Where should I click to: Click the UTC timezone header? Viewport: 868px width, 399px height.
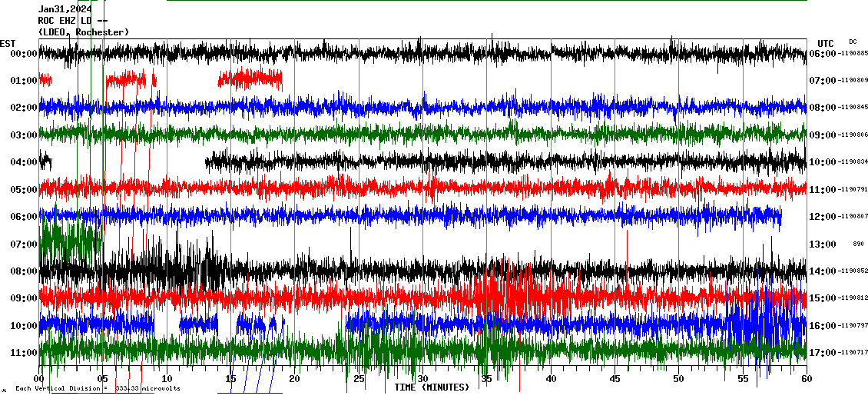pos(825,43)
